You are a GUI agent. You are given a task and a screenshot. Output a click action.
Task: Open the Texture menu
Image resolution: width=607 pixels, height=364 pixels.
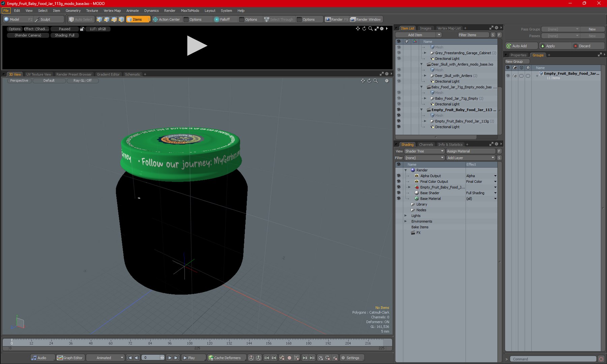(x=92, y=11)
